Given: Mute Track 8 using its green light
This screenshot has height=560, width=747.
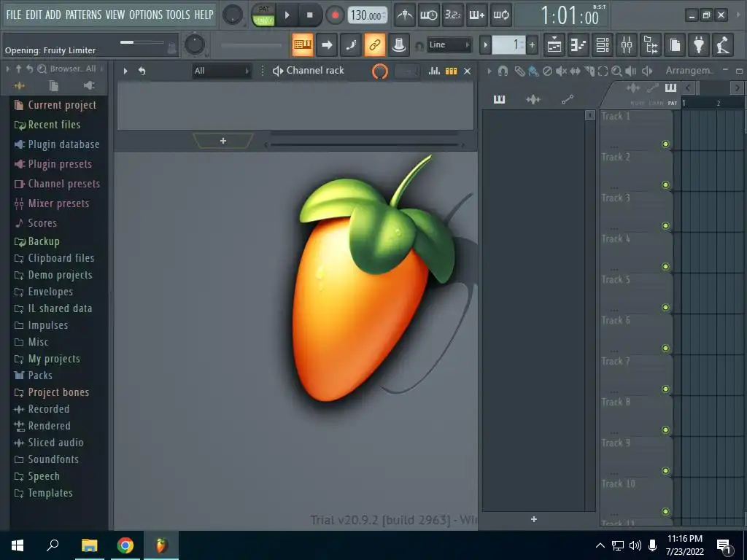Looking at the screenshot, I should (665, 430).
